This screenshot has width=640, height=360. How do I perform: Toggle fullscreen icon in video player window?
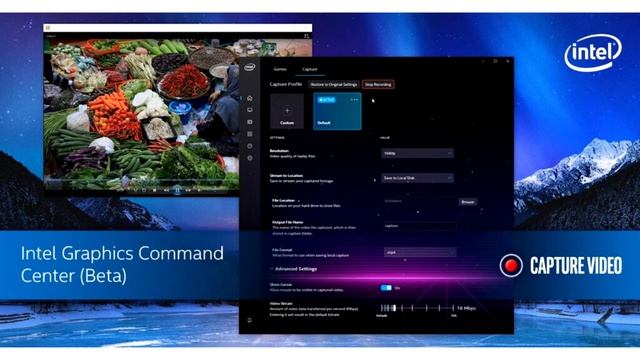coord(306,36)
